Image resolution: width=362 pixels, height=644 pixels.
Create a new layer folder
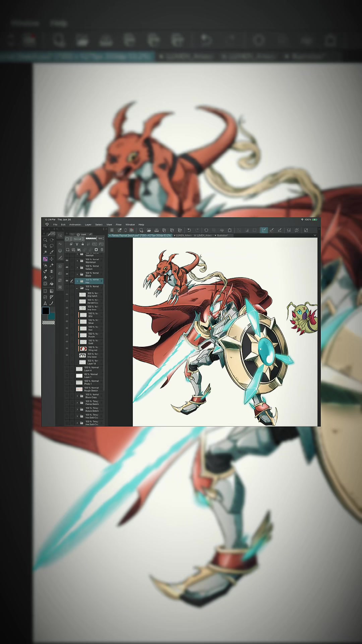pyautogui.click(x=79, y=250)
